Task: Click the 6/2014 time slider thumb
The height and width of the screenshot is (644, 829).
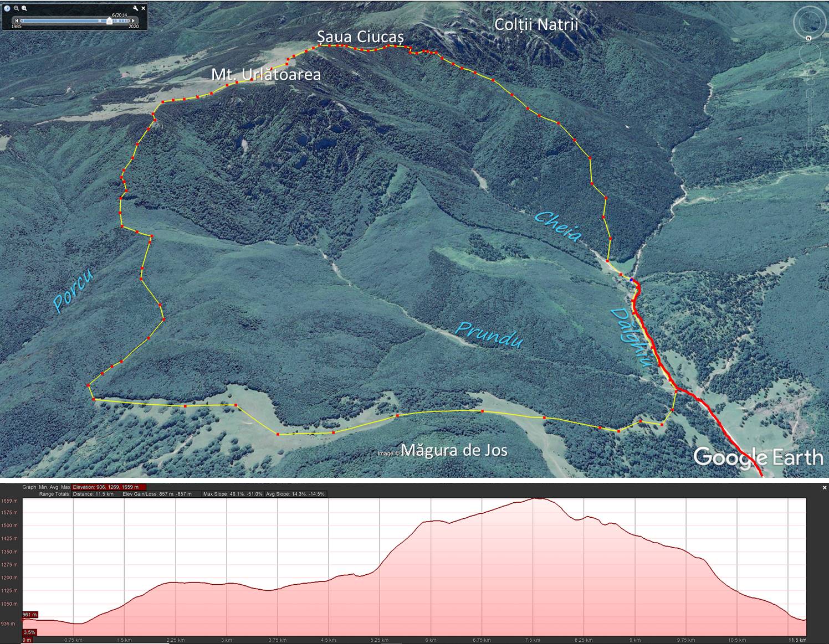Action: click(109, 21)
